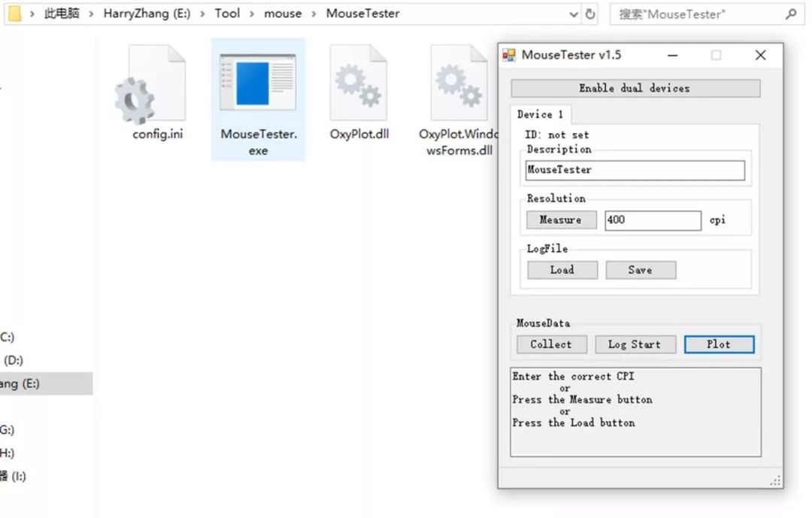Image resolution: width=812 pixels, height=518 pixels.
Task: Click the MouseTester v1.5 title bar icon
Action: 509,55
